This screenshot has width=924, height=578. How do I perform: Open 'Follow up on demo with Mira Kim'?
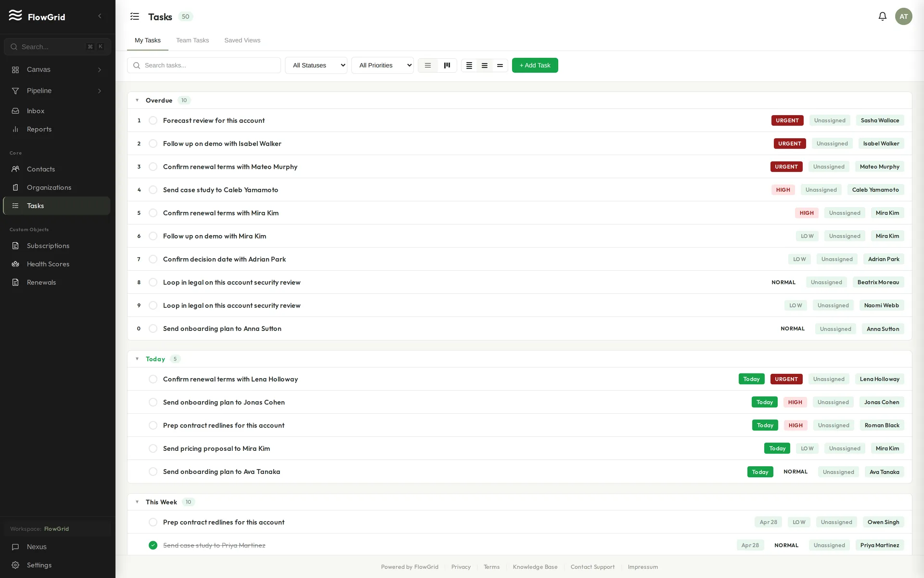coord(215,236)
